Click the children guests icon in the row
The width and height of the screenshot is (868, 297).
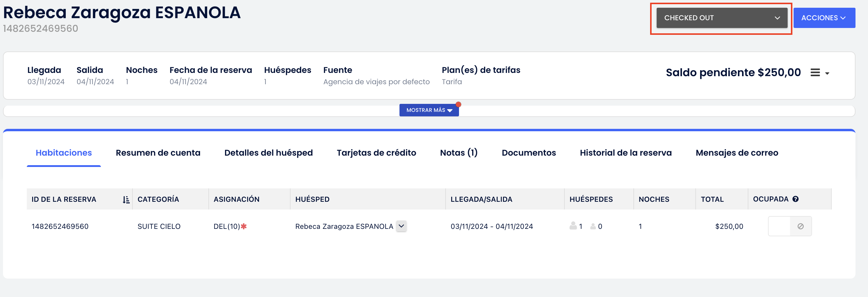[593, 227]
